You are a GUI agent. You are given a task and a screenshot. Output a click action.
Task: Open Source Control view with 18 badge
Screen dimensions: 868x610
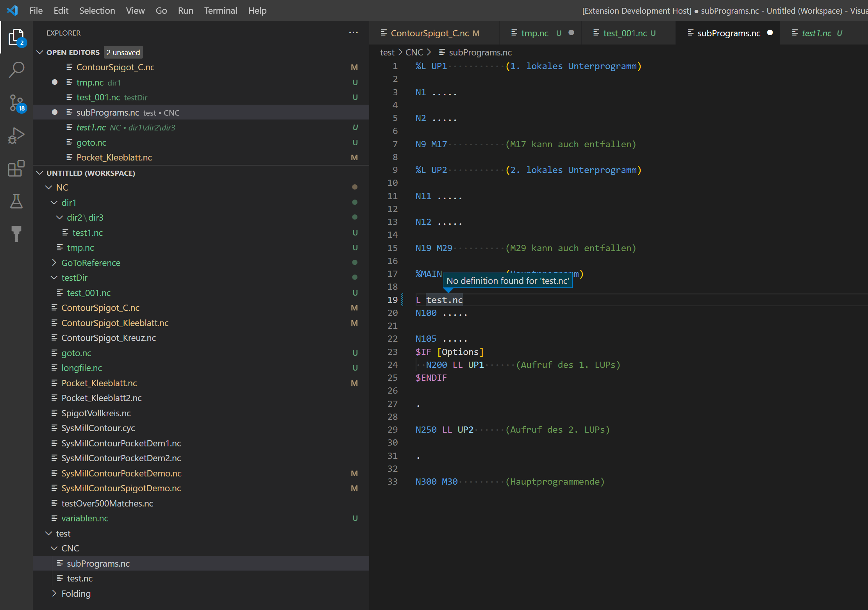(x=16, y=103)
